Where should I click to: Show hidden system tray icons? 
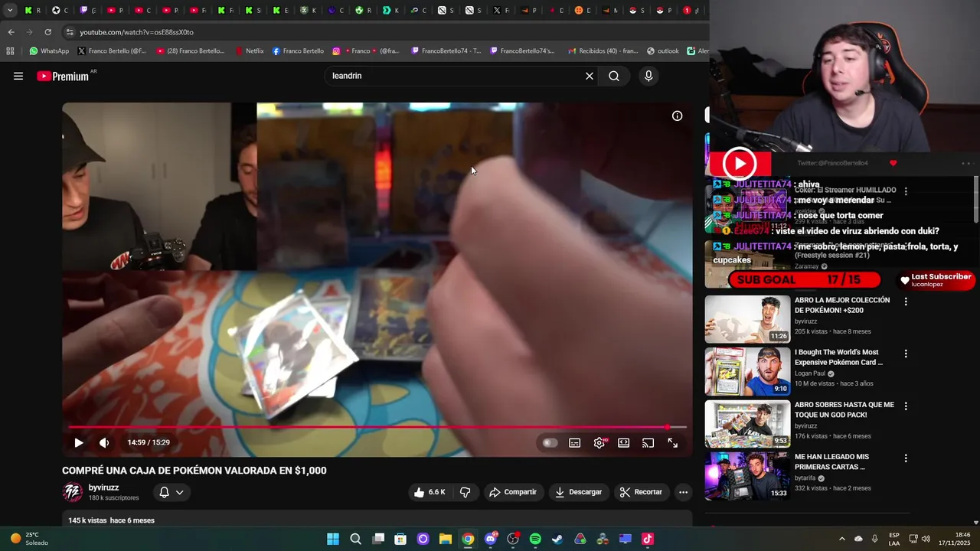pos(841,539)
